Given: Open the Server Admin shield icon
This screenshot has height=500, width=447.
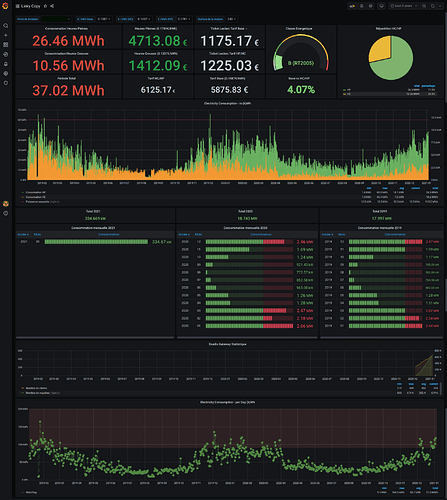Looking at the screenshot, I should pos(6,83).
